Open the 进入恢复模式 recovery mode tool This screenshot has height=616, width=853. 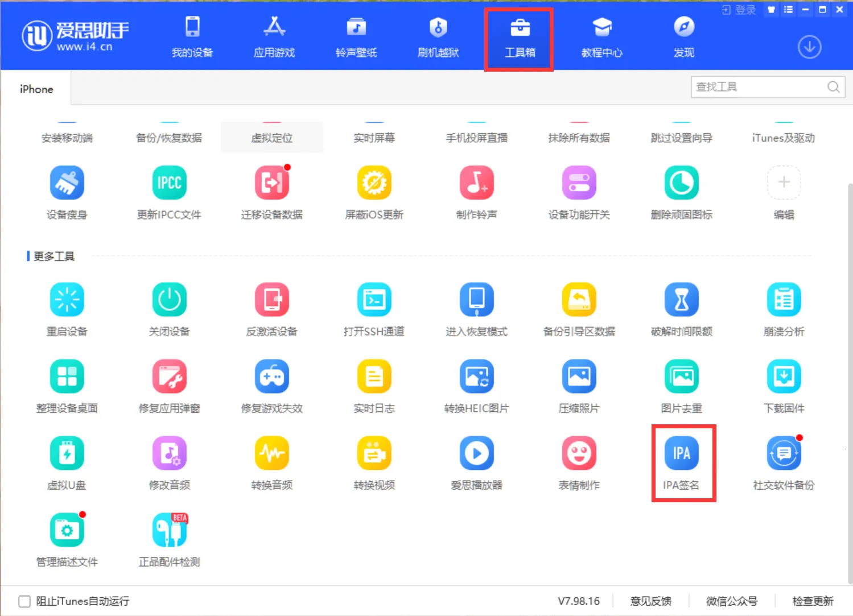click(476, 309)
